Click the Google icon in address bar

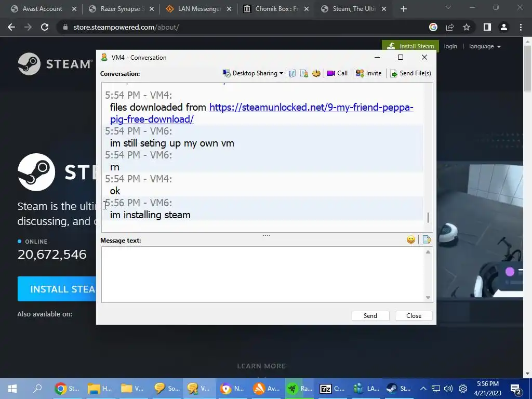tap(433, 27)
